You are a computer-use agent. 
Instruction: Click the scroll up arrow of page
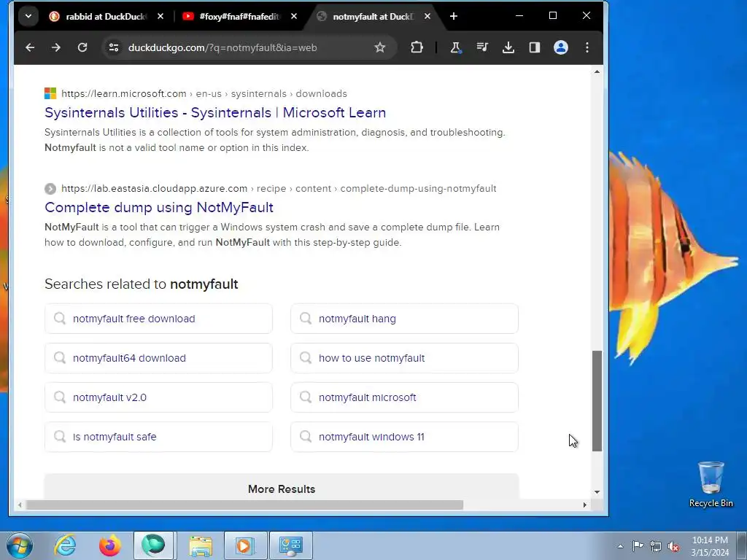[x=597, y=71]
